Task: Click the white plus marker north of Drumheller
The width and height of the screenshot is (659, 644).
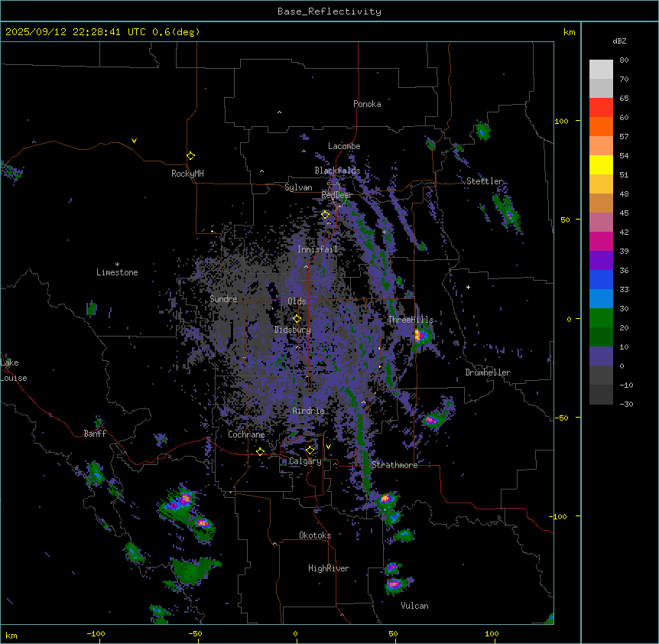Action: click(468, 287)
